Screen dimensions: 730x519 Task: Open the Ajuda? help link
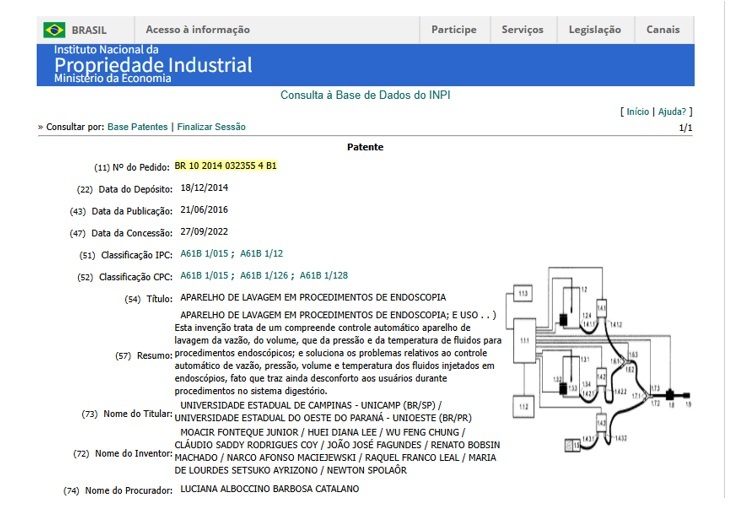click(672, 112)
